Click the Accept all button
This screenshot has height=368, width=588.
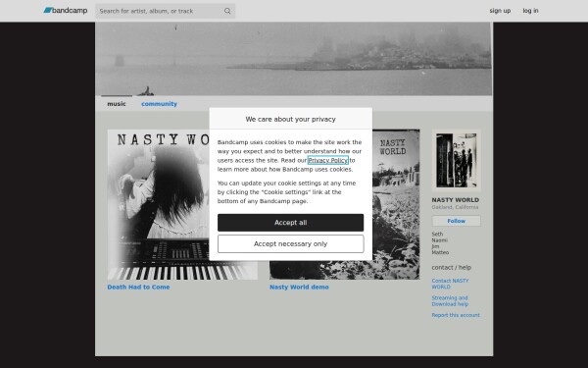291,223
